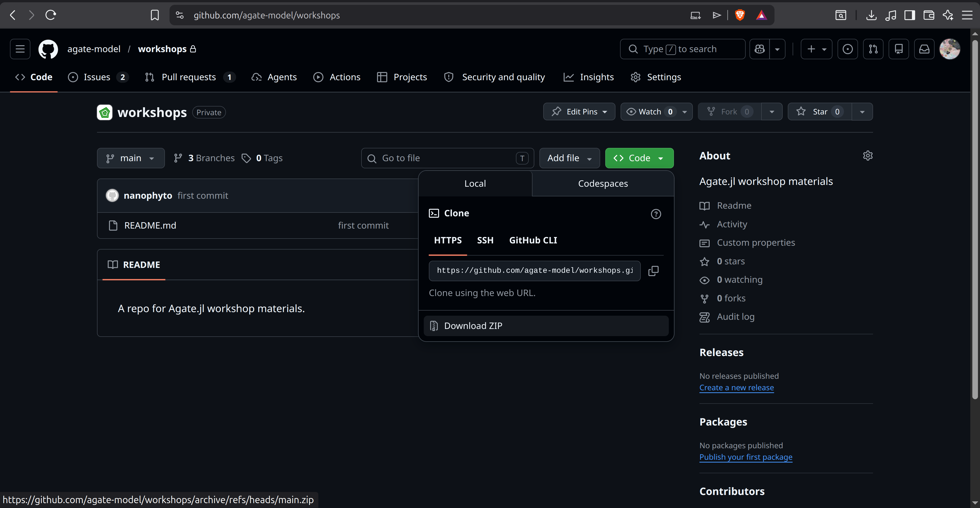Open the Pull requests tab
This screenshot has height=508, width=980.
coord(190,77)
